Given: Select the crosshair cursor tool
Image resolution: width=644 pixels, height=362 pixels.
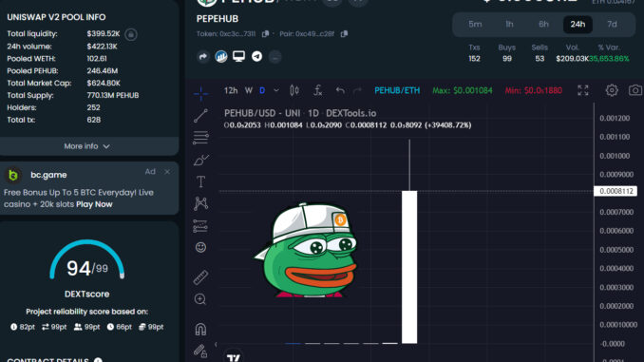Looking at the screenshot, I should [x=200, y=93].
